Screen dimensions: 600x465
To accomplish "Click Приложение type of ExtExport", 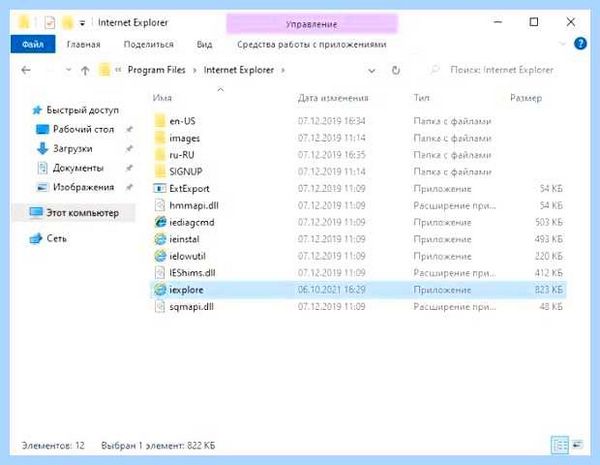I will point(442,189).
